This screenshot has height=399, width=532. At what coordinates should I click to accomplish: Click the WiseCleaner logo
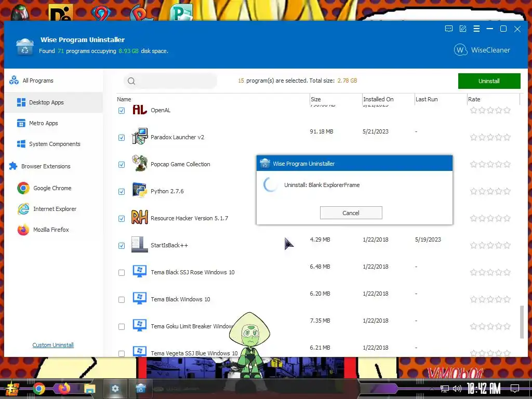coord(482,50)
